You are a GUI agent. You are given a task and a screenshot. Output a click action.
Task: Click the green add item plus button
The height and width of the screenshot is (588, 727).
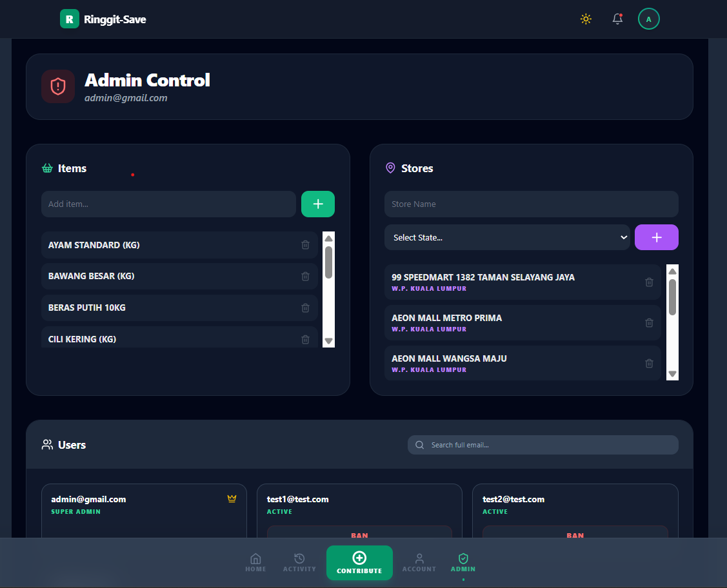click(x=317, y=204)
